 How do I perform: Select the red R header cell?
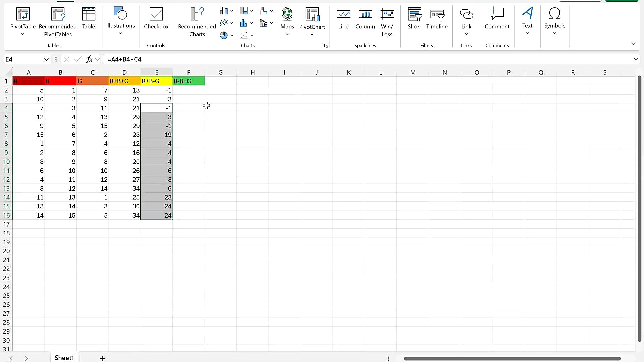click(x=29, y=81)
